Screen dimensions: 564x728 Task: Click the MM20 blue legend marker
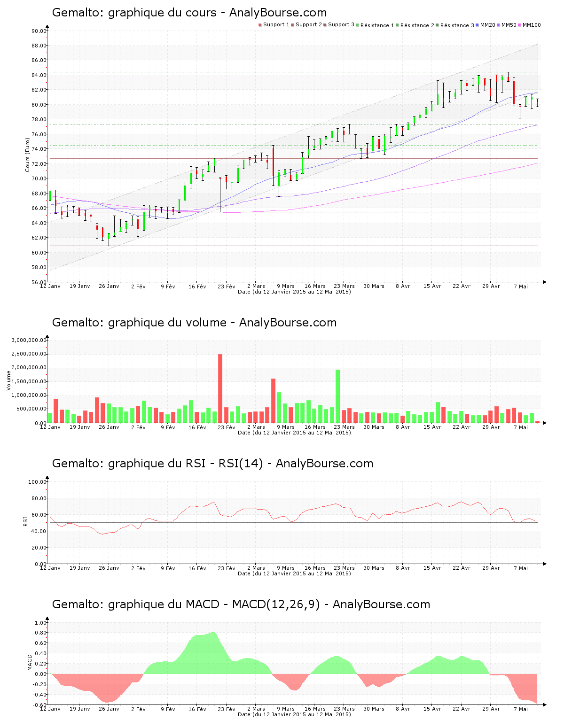(478, 25)
